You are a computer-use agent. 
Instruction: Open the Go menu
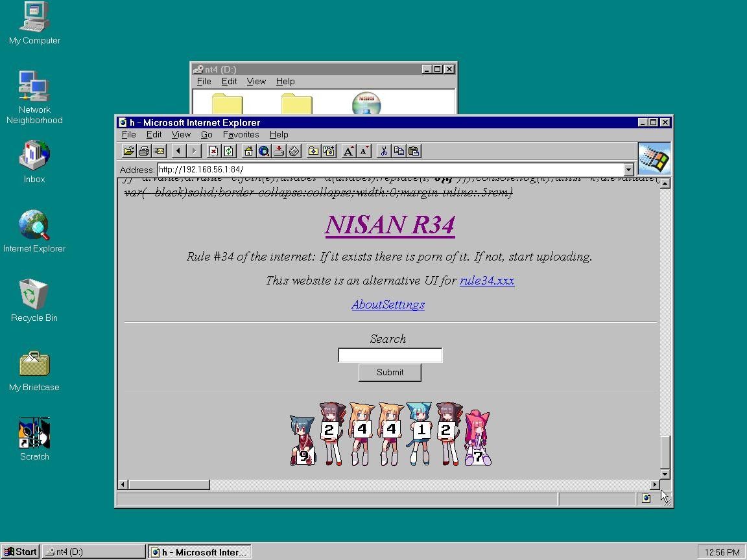[206, 135]
